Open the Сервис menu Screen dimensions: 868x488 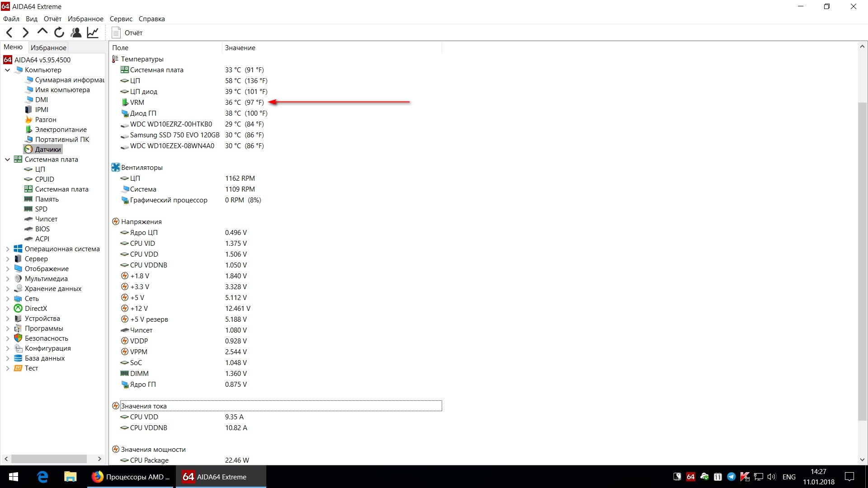121,19
